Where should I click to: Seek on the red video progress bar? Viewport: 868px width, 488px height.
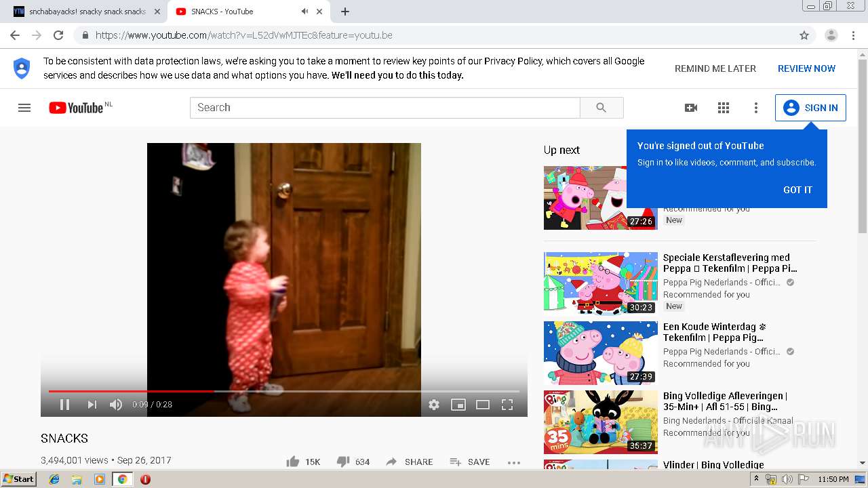click(283, 391)
